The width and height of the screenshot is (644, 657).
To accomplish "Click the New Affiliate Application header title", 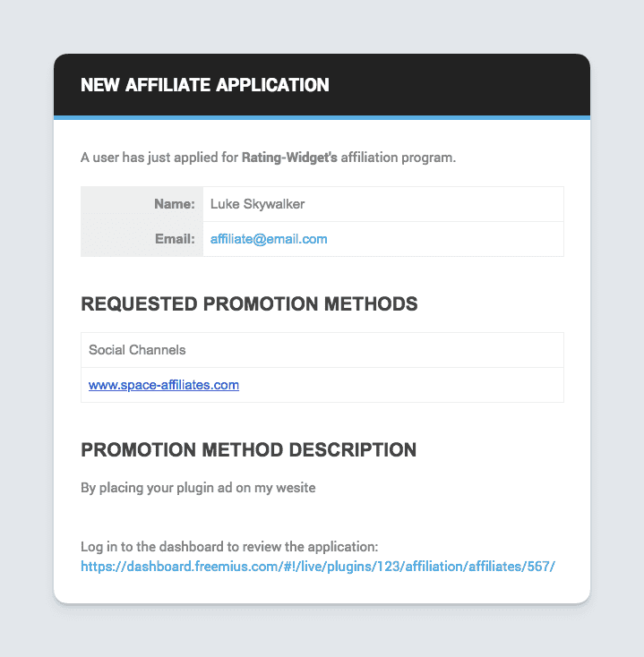I will [204, 85].
